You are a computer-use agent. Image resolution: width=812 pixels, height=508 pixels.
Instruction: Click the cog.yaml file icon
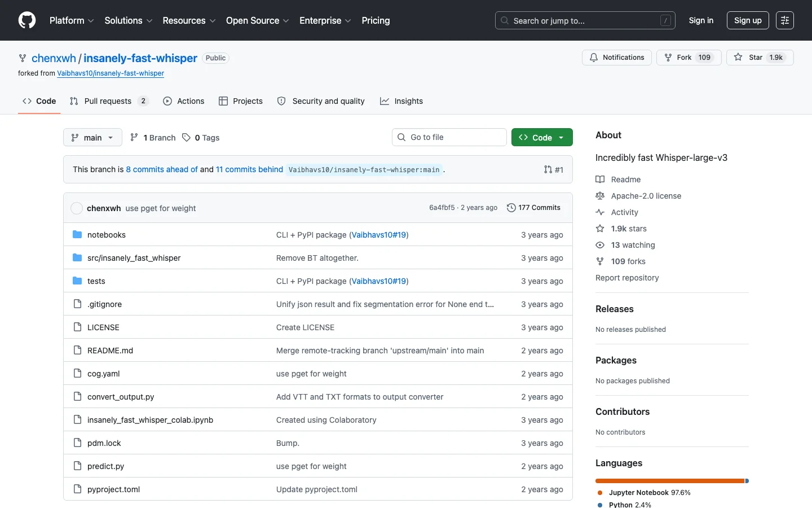click(77, 373)
